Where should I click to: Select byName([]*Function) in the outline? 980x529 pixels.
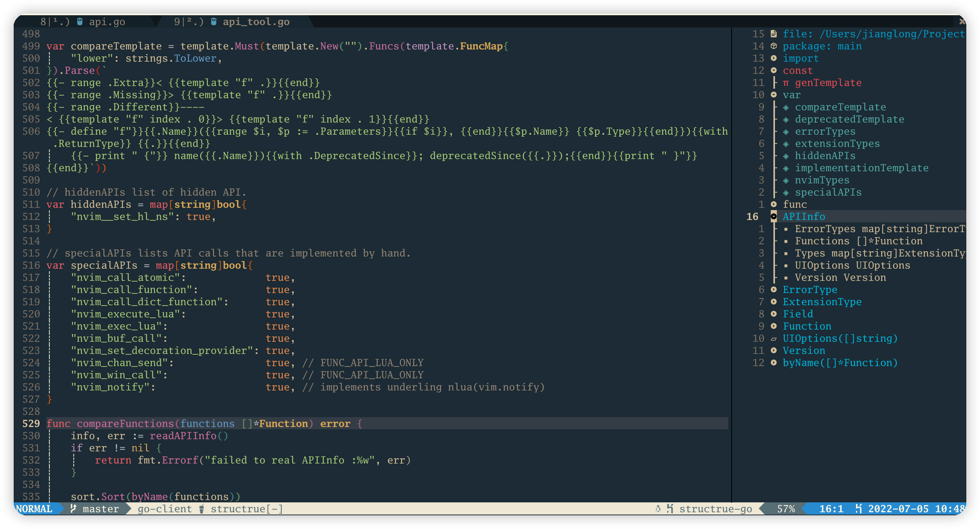click(840, 363)
